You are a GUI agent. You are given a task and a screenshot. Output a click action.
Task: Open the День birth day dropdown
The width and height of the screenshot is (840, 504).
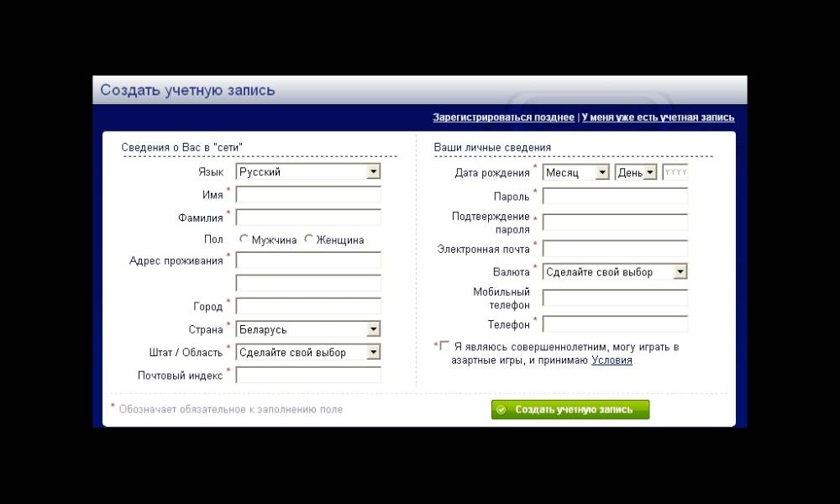point(636,172)
